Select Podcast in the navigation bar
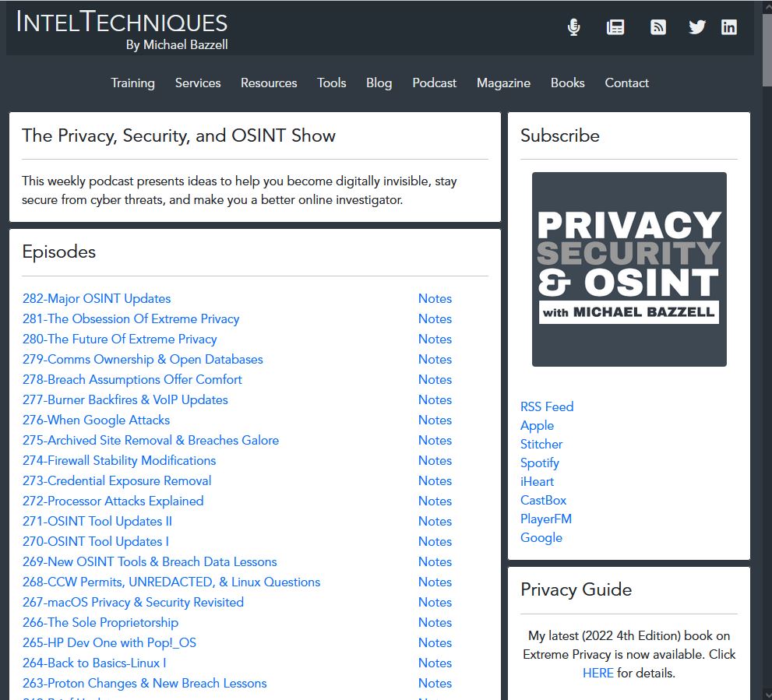Viewport: 772px width, 700px height. click(434, 83)
